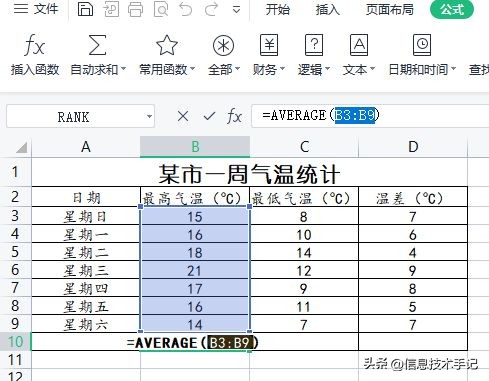This screenshot has height=381, width=489.
Task: Open the Name Box dropdown showing RANK
Action: [x=149, y=116]
